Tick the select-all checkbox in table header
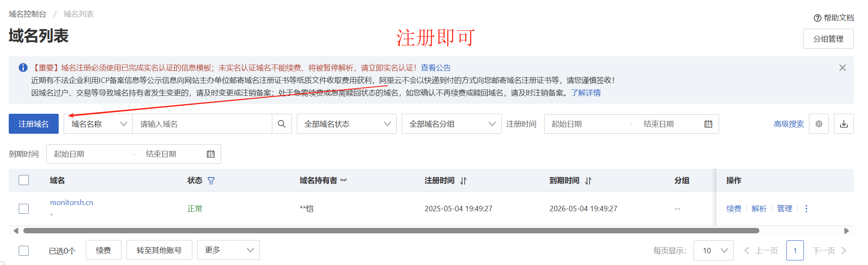 (24, 180)
